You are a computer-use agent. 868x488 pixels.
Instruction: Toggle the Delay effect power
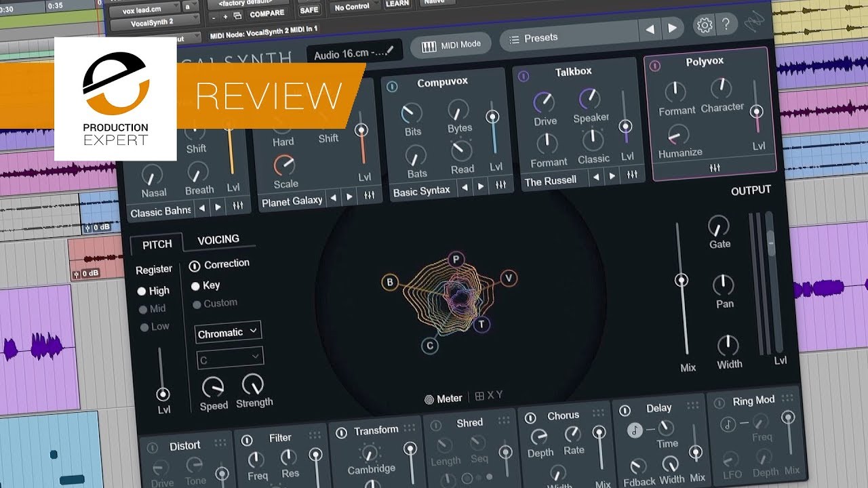point(625,410)
